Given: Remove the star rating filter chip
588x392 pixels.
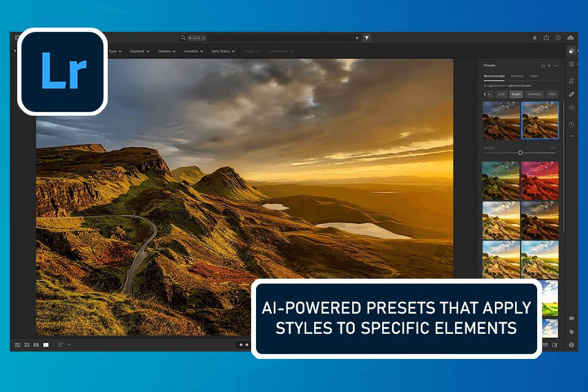Looking at the screenshot, I should [x=203, y=38].
